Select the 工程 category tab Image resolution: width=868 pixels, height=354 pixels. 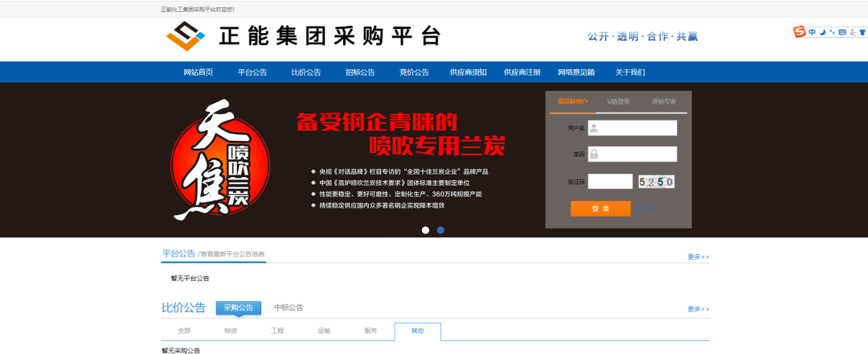pos(277,331)
